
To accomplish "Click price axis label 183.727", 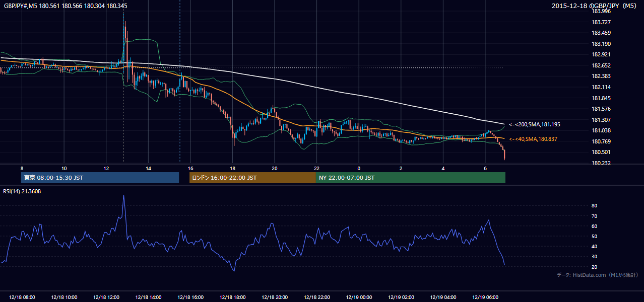I will click(x=601, y=22).
